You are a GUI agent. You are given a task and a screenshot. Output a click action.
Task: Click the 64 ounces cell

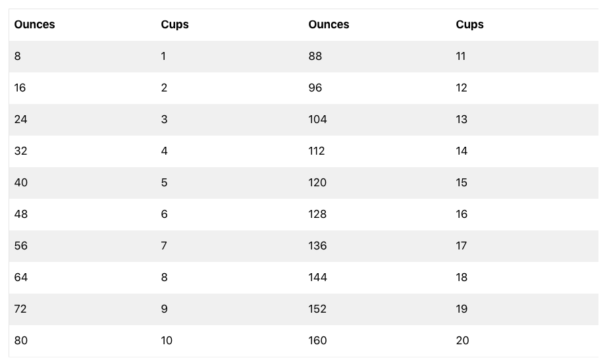tap(21, 277)
